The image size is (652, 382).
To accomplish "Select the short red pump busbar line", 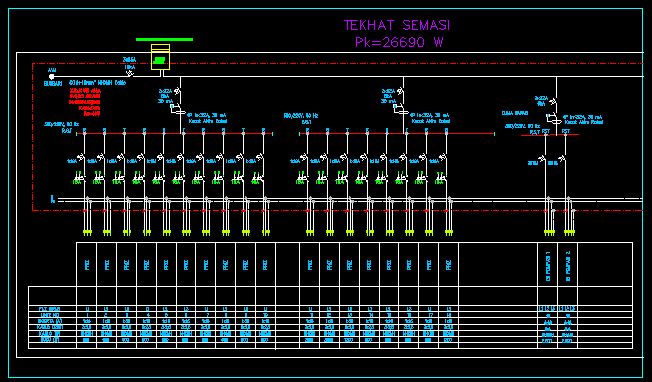I will 550,134.
